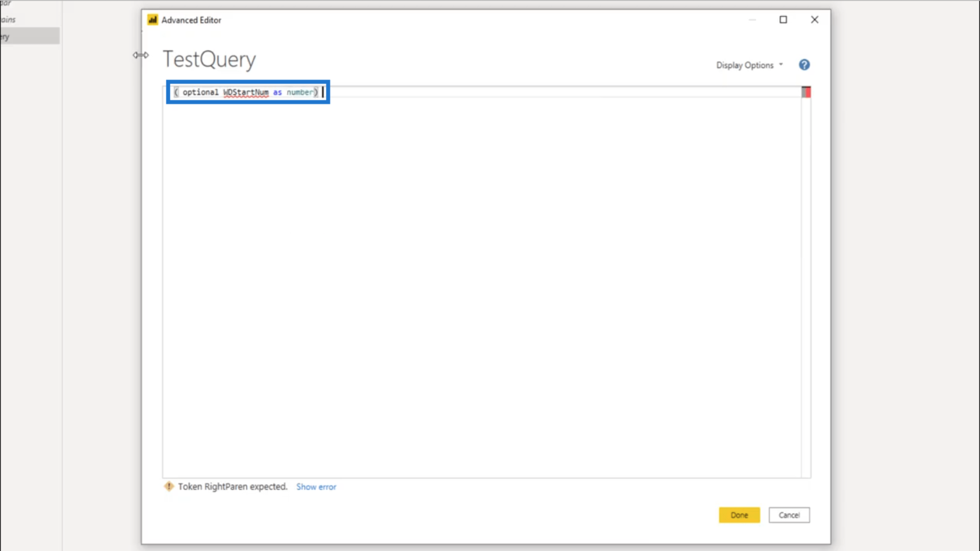Click the warning icon beside the error message
This screenshot has width=980, height=551.
pyautogui.click(x=169, y=486)
